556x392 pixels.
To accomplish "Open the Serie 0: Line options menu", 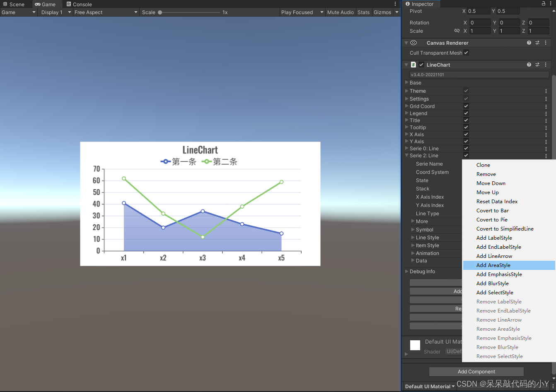I will 546,149.
